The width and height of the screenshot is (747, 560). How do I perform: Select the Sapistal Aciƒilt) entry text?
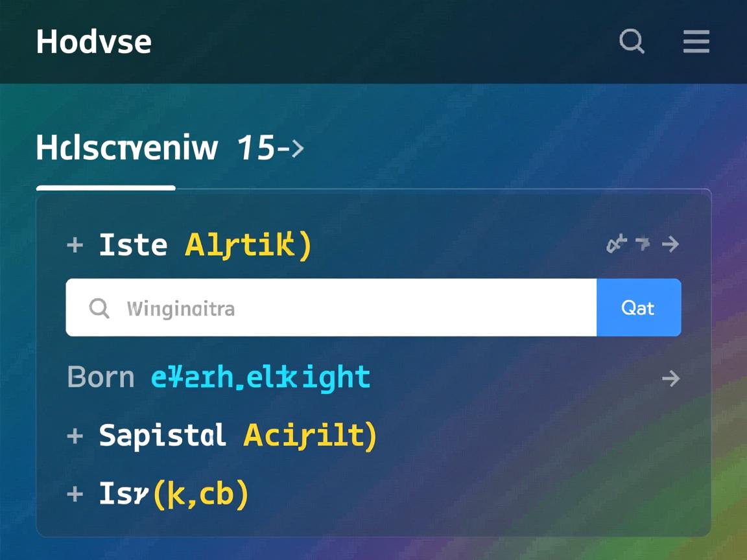238,436
